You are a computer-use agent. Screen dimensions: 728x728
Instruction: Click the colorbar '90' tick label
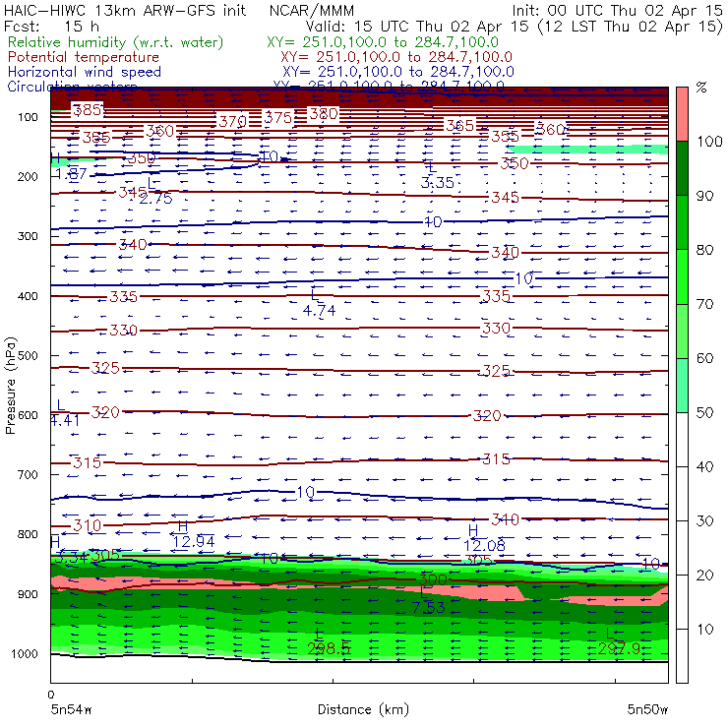704,196
